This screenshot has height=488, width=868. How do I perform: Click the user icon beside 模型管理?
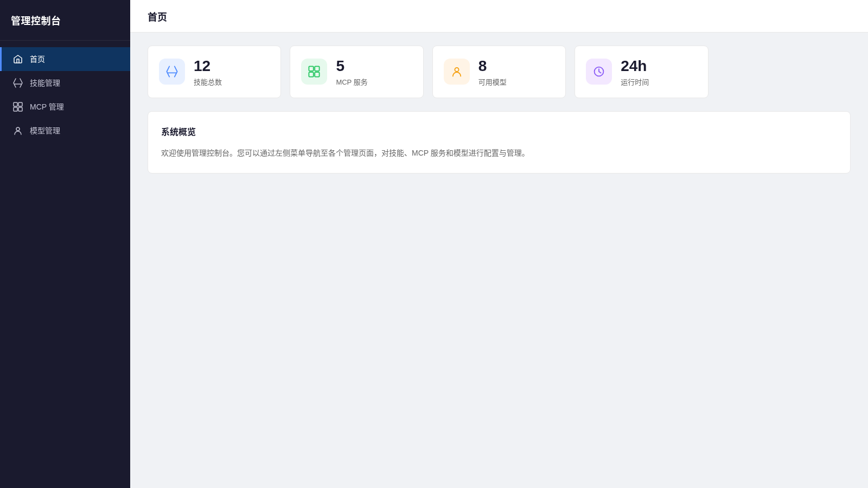18,131
